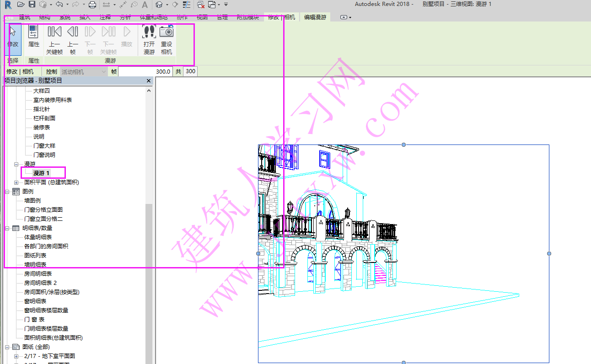The height and width of the screenshot is (364, 591).
Task: Click the Switch Windows icon
Action: [212, 5]
